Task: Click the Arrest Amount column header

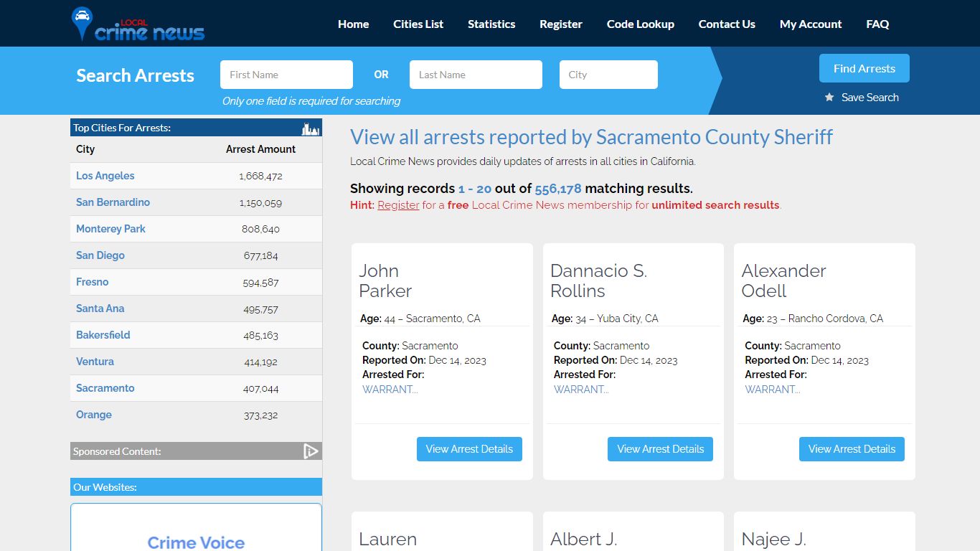Action: (x=260, y=149)
